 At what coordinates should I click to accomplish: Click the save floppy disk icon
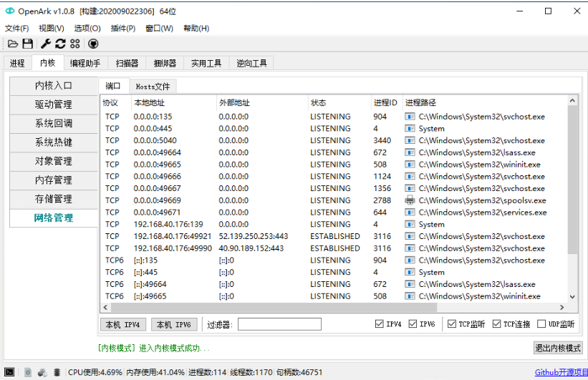27,44
